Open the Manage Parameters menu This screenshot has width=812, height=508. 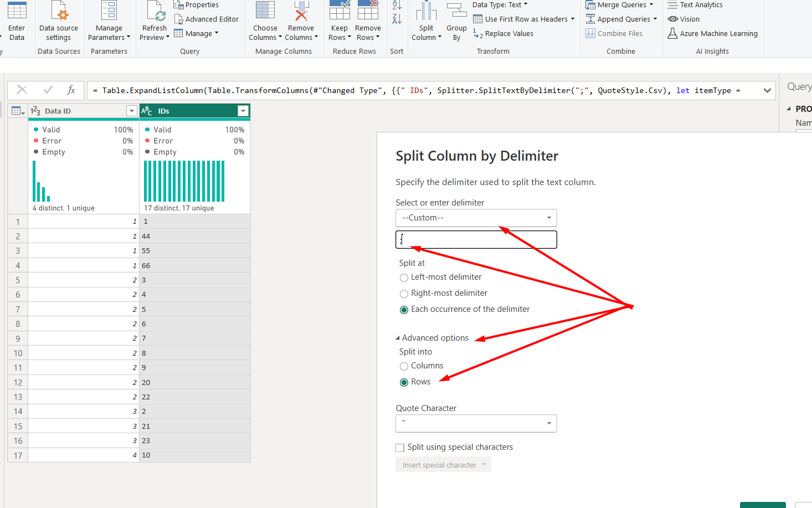(x=109, y=21)
